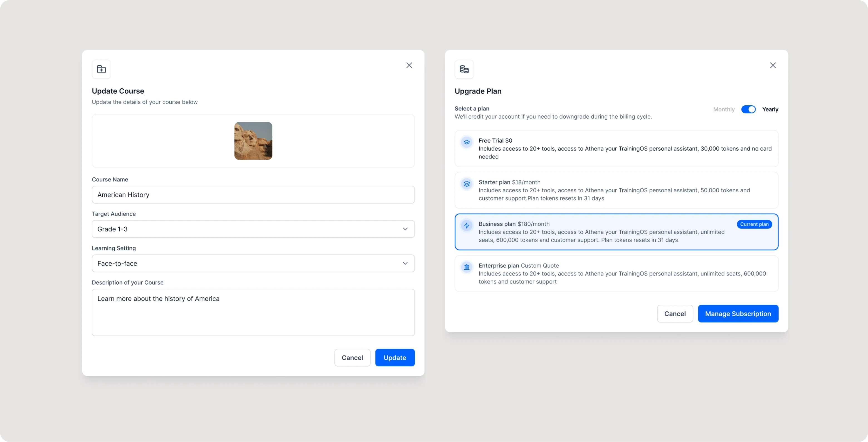Choose the Starter plan option
Screen dimensions: 868x442
616,190
